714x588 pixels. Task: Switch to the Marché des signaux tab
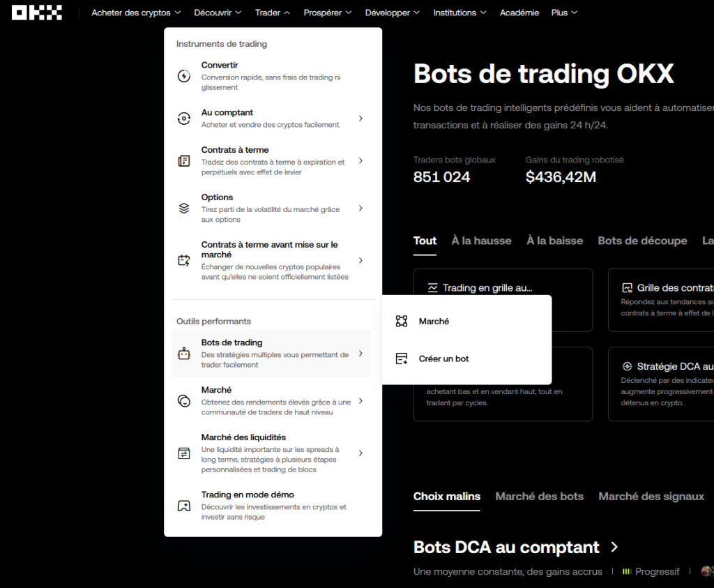tap(651, 497)
